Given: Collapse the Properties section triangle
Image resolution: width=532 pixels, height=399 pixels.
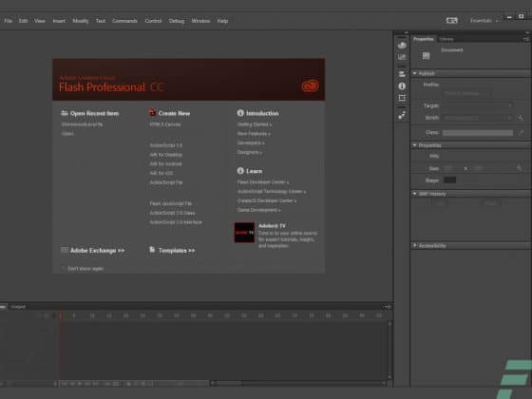Looking at the screenshot, I should (x=414, y=145).
